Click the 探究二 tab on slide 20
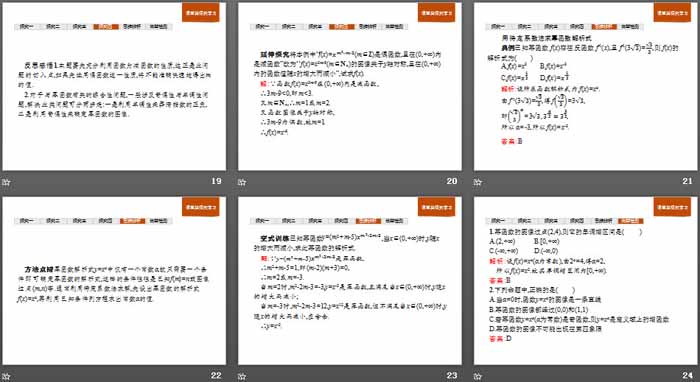The height and width of the screenshot is (382, 700). pyautogui.click(x=289, y=26)
